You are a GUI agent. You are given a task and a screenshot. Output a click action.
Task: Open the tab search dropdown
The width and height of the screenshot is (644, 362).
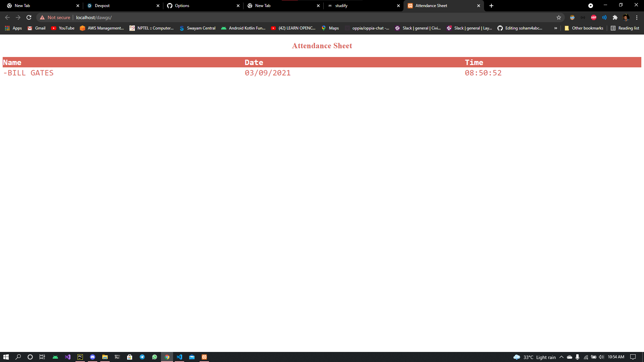tap(591, 6)
